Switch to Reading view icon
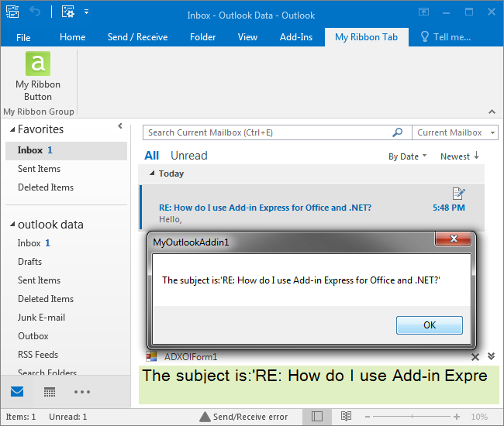504x426 pixels. 346,417
